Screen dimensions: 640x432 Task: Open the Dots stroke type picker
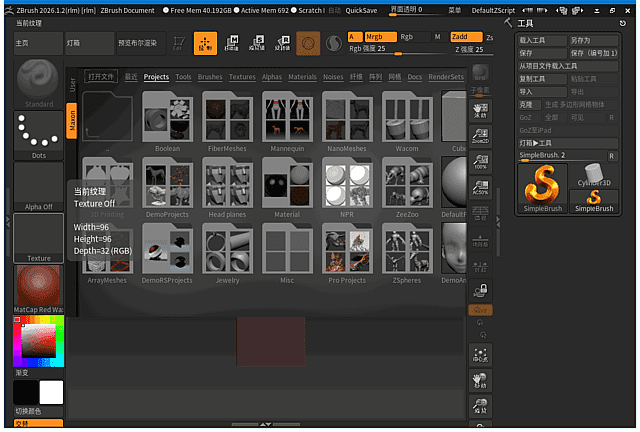(38, 133)
